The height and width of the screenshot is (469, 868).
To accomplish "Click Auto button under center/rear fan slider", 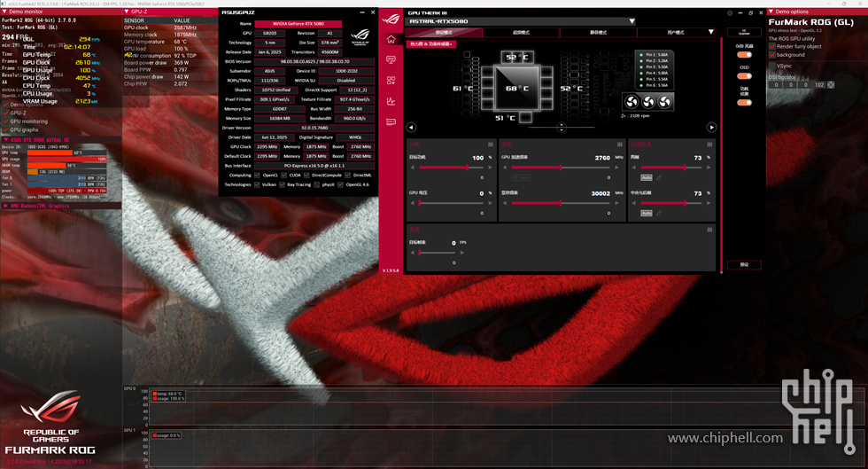I will coord(646,213).
